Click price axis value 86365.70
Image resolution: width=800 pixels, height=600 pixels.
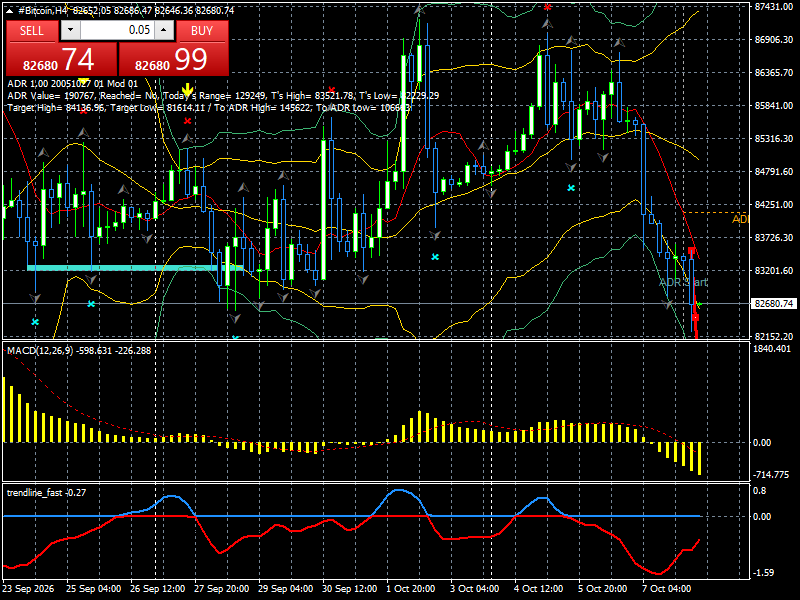click(774, 72)
